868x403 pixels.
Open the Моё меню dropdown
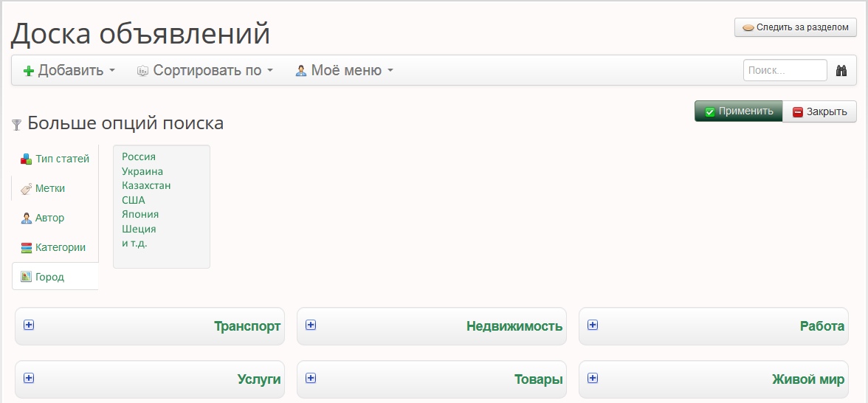pyautogui.click(x=344, y=70)
